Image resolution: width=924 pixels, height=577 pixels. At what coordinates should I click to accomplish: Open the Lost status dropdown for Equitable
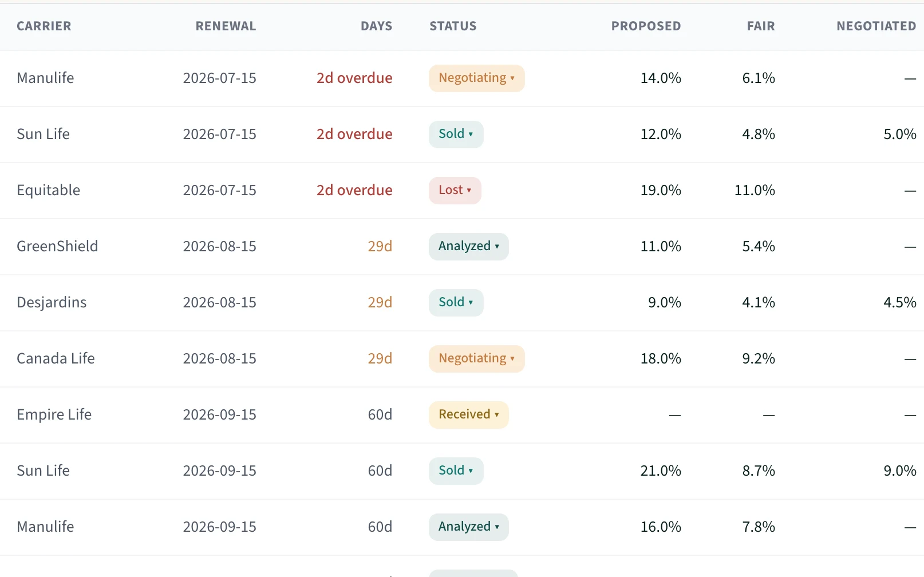point(455,191)
